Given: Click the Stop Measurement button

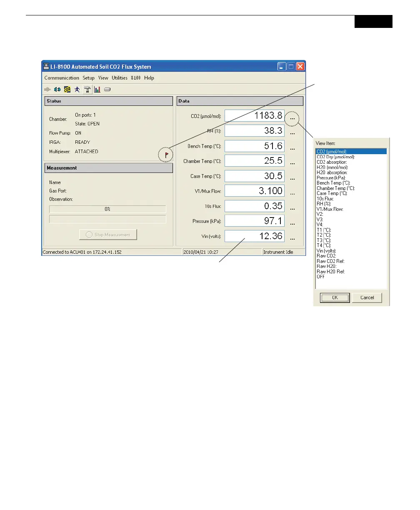Looking at the screenshot, I should point(108,235).
